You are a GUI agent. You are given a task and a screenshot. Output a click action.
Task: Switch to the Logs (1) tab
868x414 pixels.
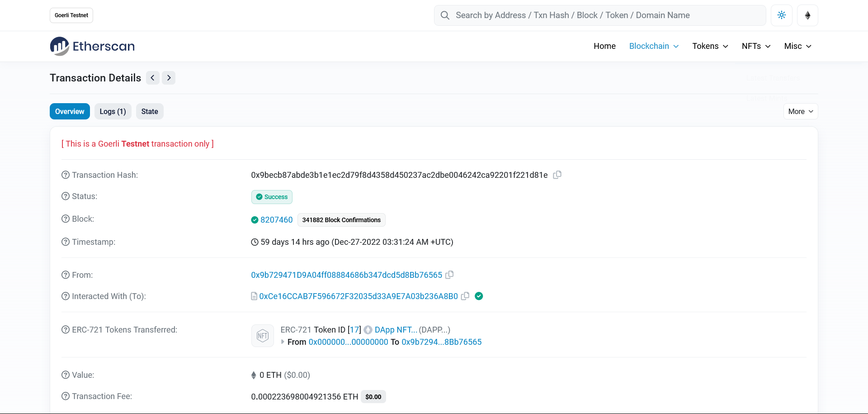(x=113, y=111)
